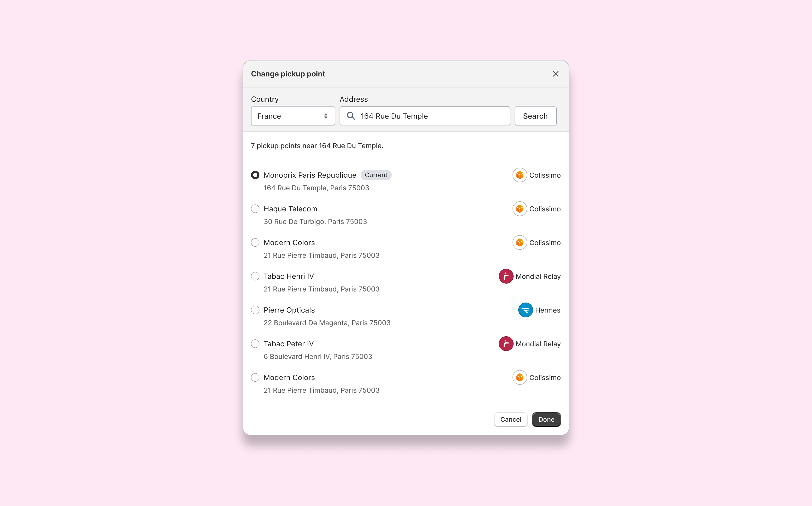Select Haque Telecom pickup point
Viewport: 812px width, 506px height.
click(x=255, y=209)
